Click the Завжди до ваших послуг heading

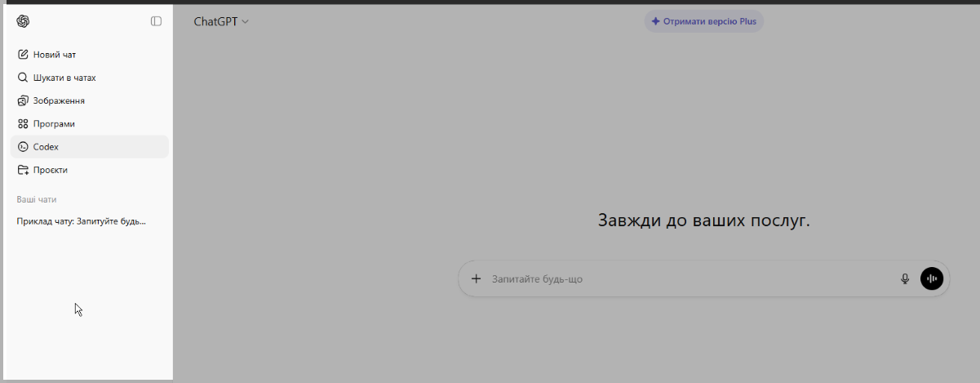coord(704,220)
